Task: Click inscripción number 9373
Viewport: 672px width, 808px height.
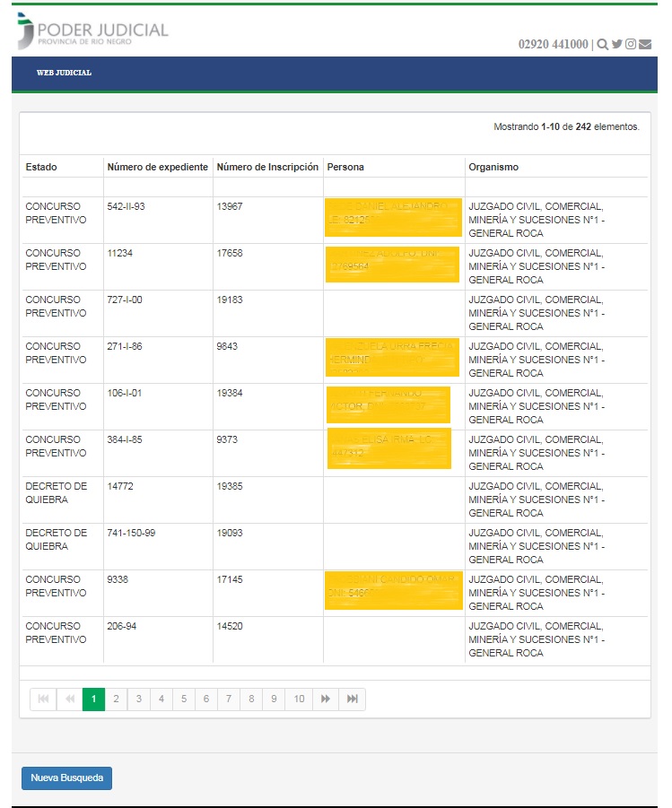Action: (227, 439)
